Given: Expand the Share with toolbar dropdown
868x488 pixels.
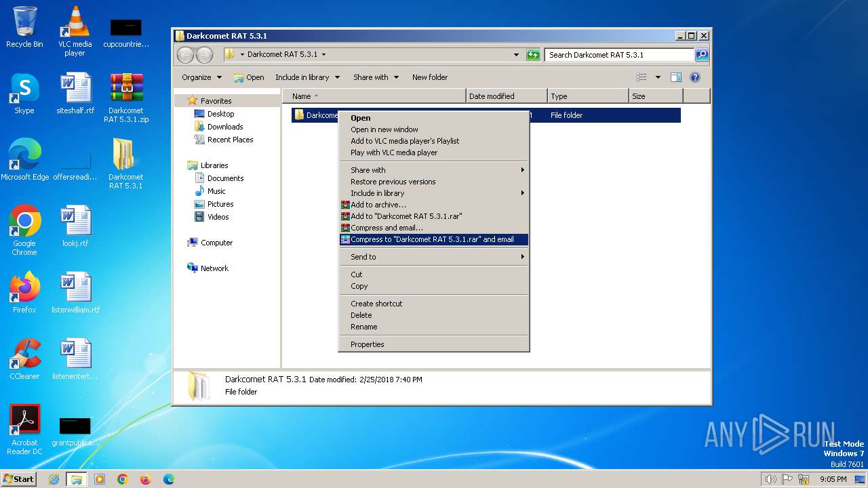Looking at the screenshot, I should tap(376, 77).
